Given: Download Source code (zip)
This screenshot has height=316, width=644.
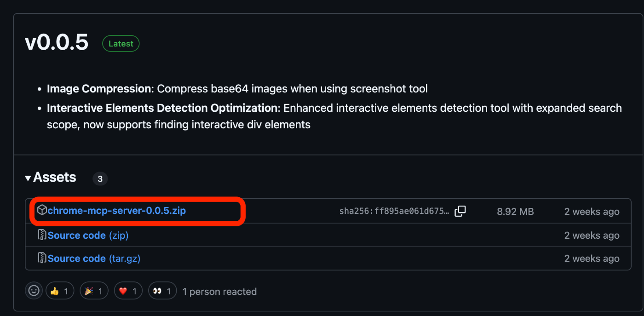Looking at the screenshot, I should tap(88, 235).
